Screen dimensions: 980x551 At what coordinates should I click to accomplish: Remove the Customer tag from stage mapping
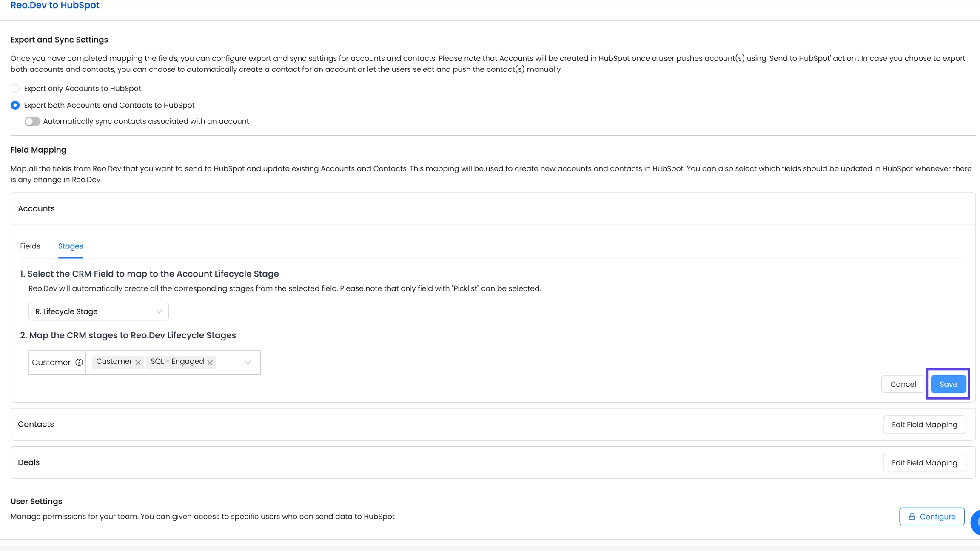point(138,363)
